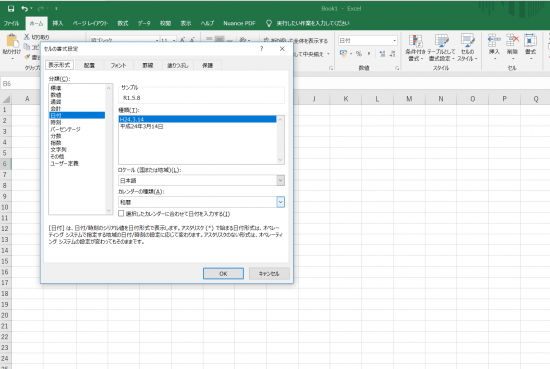Viewport: 550px width, 369px height.
Task: Select 通貨 in category list
Action: [x=77, y=102]
